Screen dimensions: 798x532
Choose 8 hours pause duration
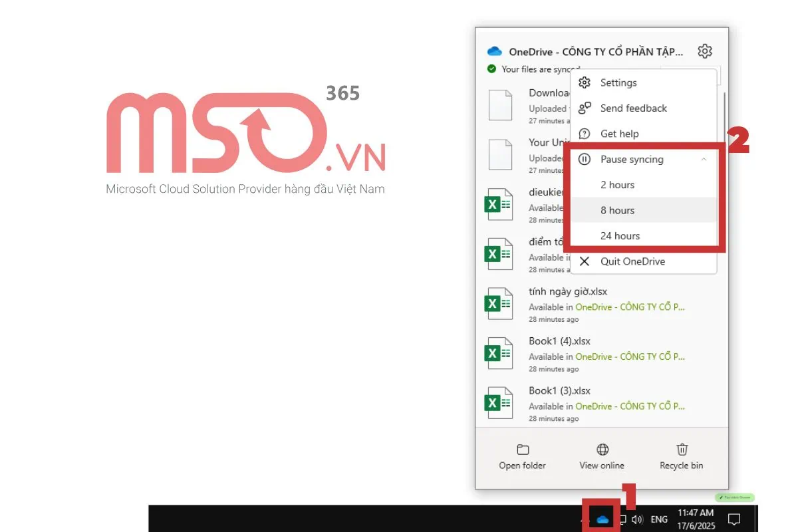click(x=617, y=210)
